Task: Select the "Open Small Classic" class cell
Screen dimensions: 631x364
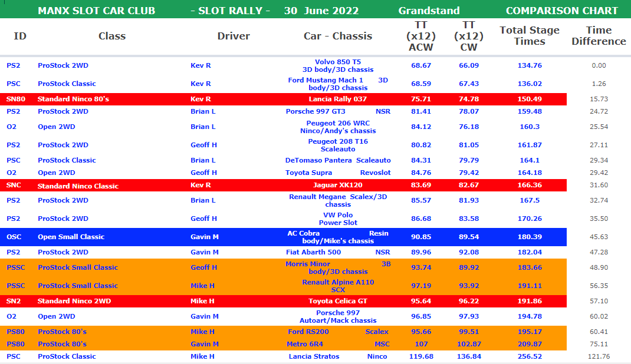Action: pos(71,237)
